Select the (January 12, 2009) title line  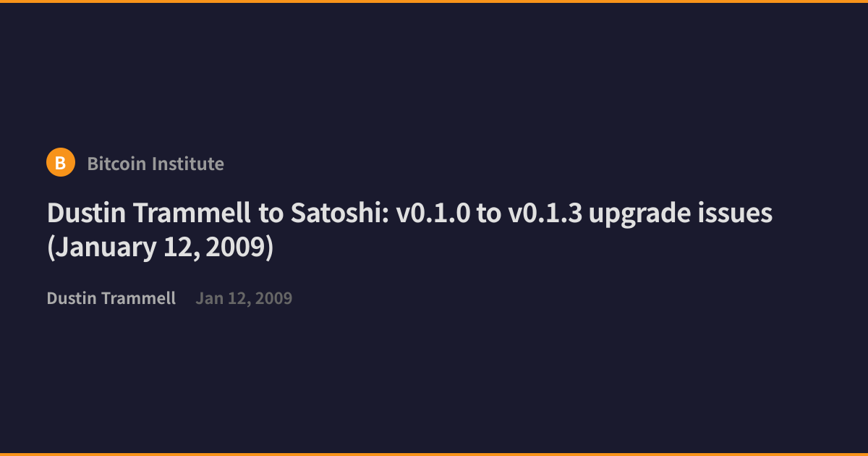click(160, 248)
